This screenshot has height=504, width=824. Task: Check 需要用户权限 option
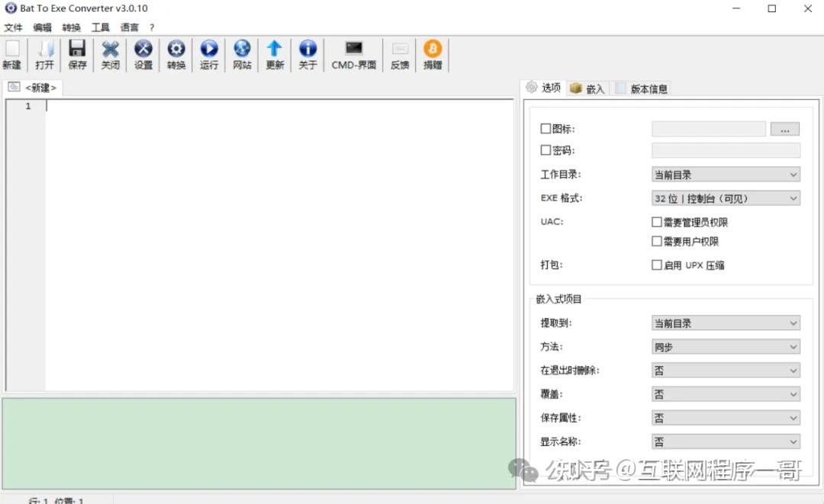pos(656,241)
